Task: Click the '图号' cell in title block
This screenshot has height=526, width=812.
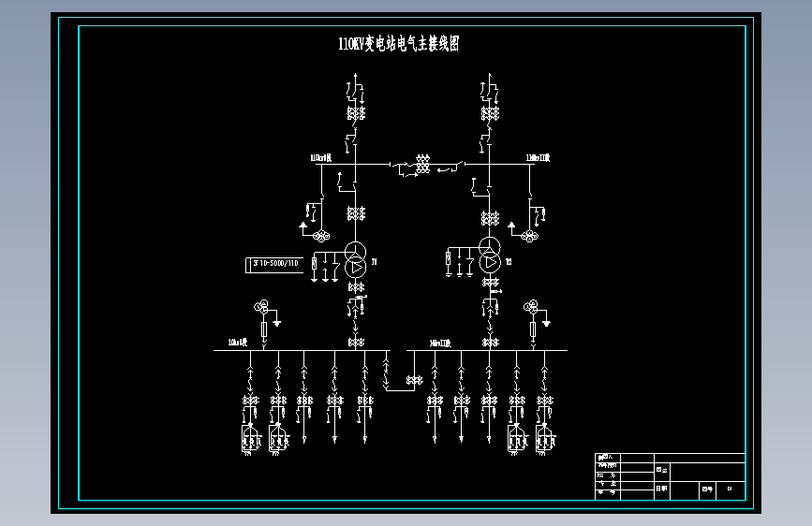Action: (x=707, y=489)
